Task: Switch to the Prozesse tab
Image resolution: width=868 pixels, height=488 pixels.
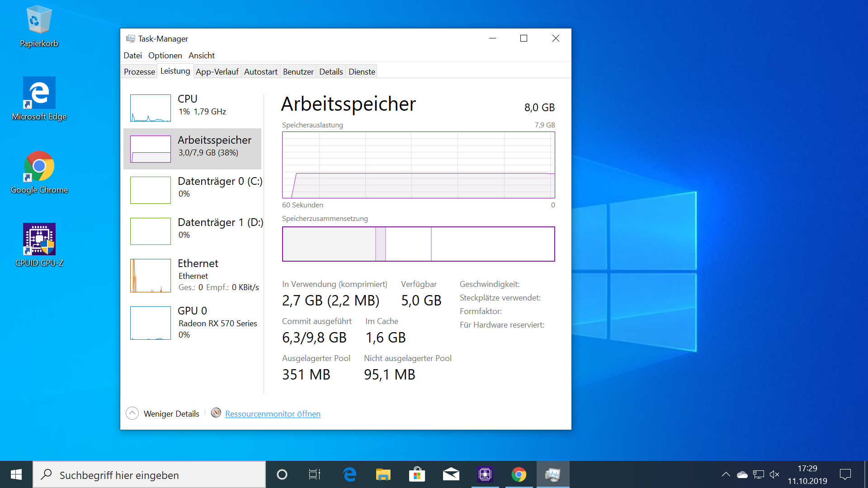Action: point(139,71)
